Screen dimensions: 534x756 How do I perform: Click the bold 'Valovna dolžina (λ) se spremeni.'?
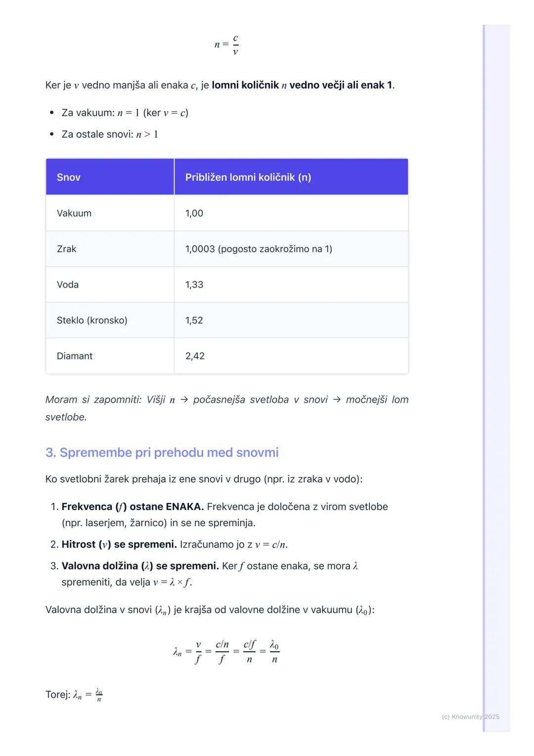[140, 566]
